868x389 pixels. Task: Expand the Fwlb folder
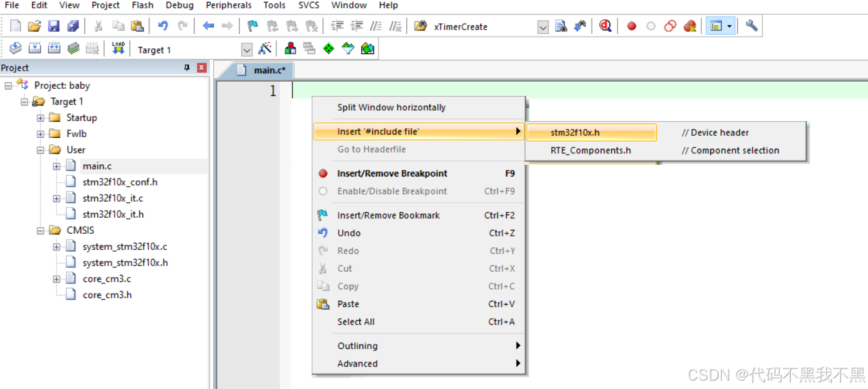41,134
